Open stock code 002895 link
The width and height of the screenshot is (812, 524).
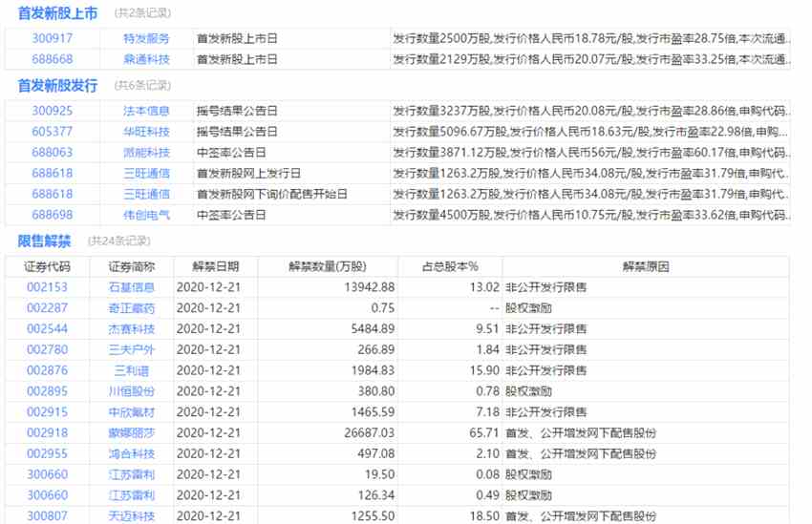tap(47, 391)
